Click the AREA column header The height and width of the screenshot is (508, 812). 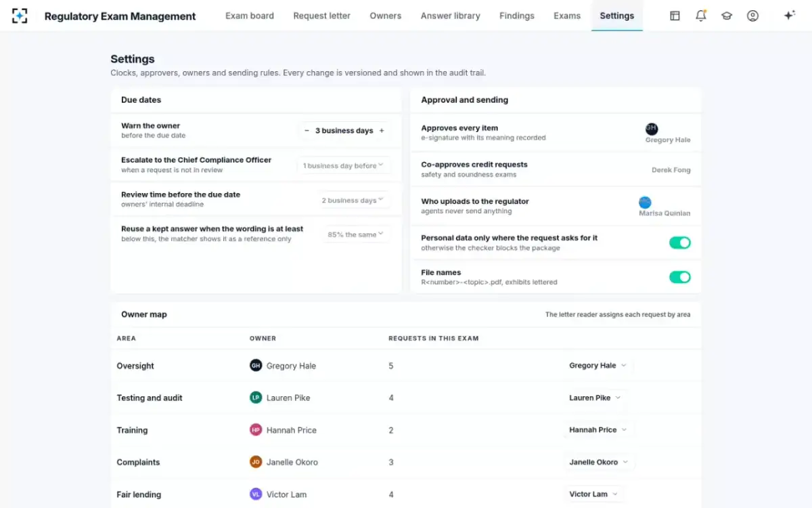pos(126,338)
